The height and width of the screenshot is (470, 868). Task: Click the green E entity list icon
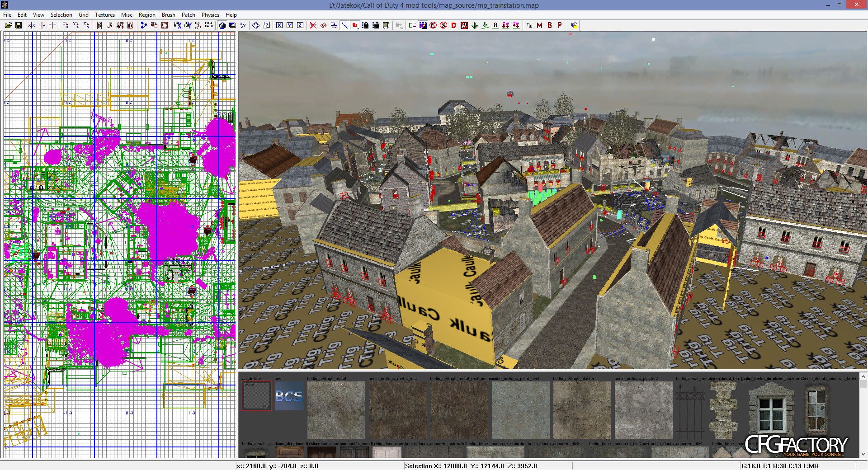coord(412,25)
